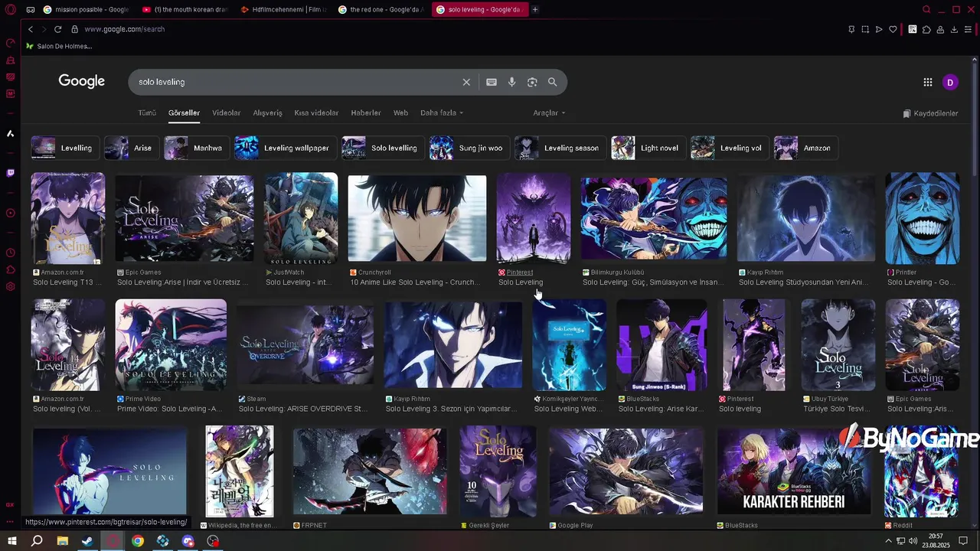Open Discord from the taskbar
Screen dimensions: 980x551
click(188, 541)
